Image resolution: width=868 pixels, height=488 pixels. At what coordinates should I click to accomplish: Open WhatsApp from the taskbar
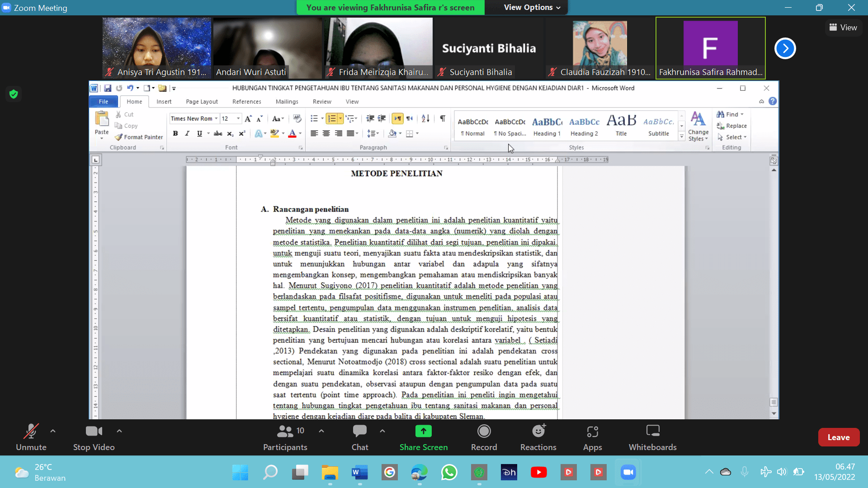(x=449, y=473)
